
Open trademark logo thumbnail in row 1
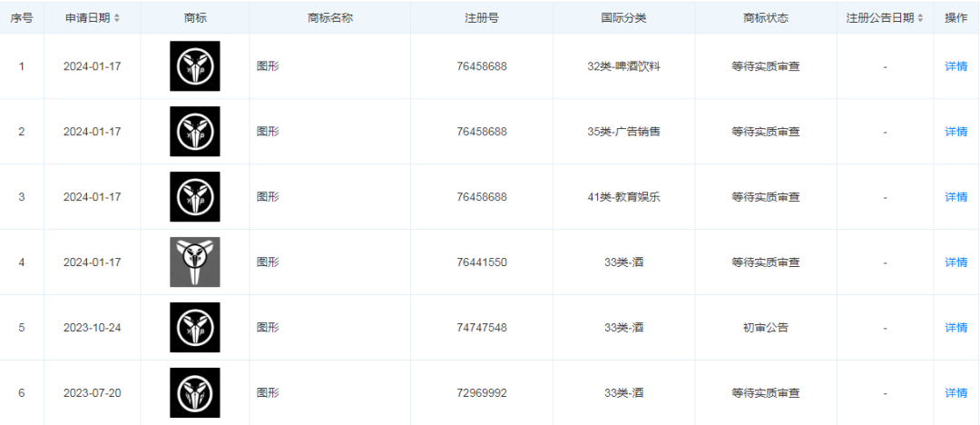[x=194, y=66]
